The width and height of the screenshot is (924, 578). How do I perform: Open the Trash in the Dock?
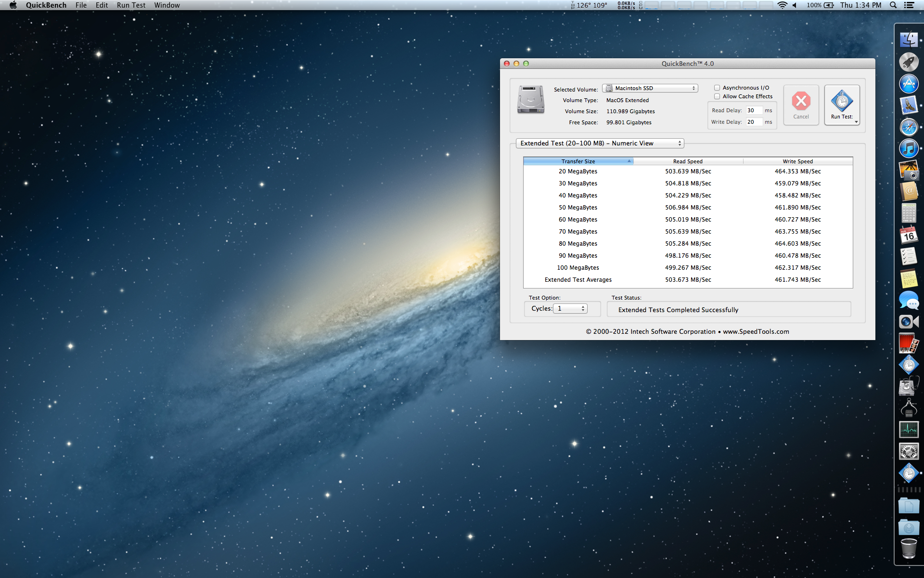(909, 549)
